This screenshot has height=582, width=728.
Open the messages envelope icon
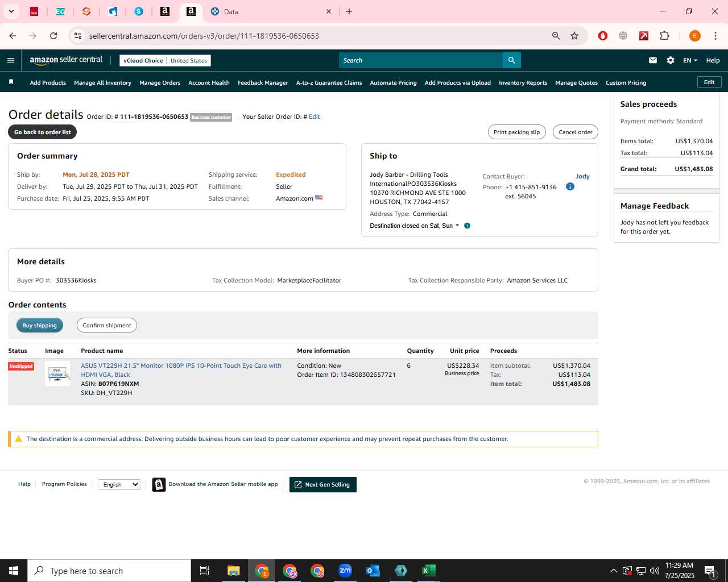(x=653, y=60)
